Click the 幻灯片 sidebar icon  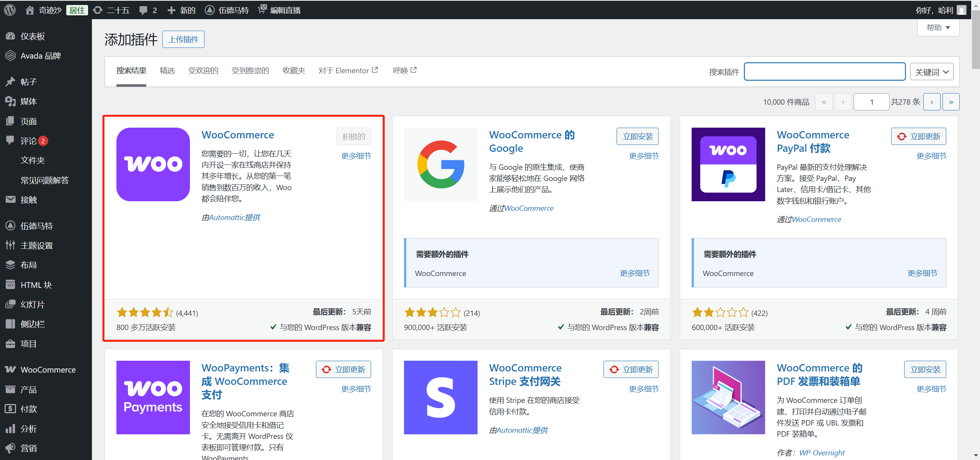pos(11,304)
